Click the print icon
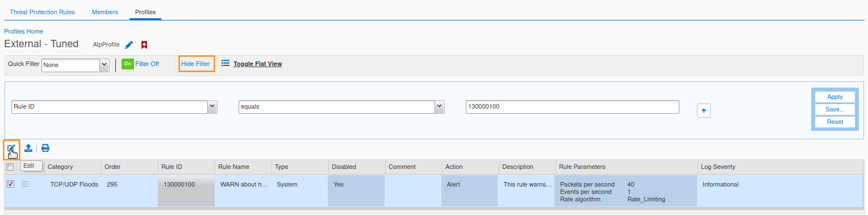 (45, 148)
